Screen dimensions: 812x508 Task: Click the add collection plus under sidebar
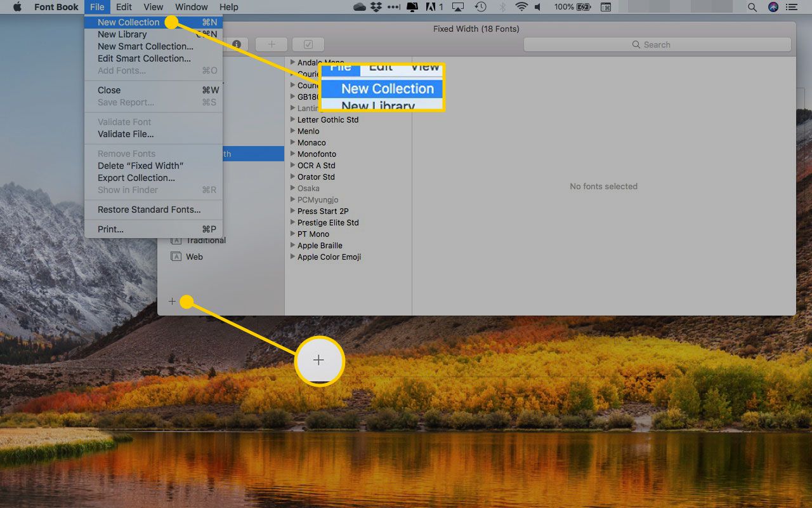click(x=172, y=301)
